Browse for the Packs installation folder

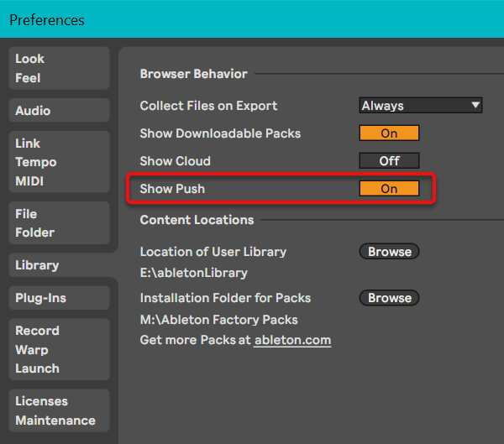pos(389,298)
